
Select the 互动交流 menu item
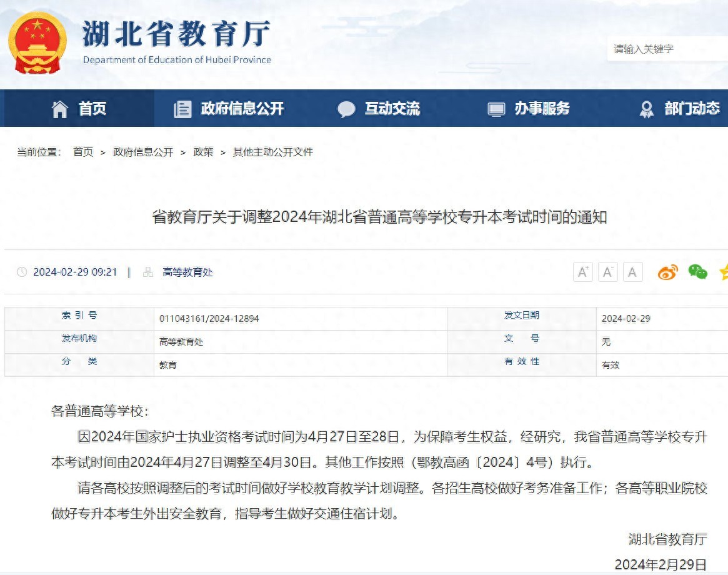(392, 109)
